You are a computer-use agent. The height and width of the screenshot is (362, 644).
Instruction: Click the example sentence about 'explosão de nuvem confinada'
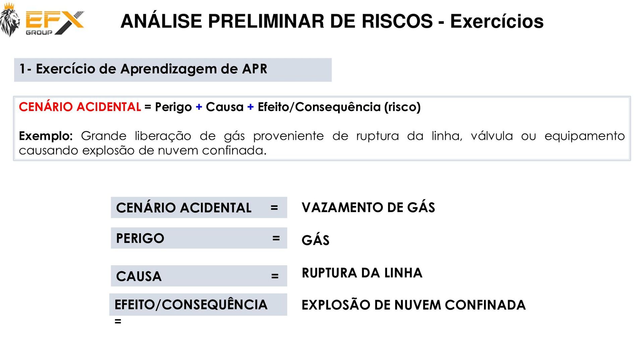click(322, 143)
